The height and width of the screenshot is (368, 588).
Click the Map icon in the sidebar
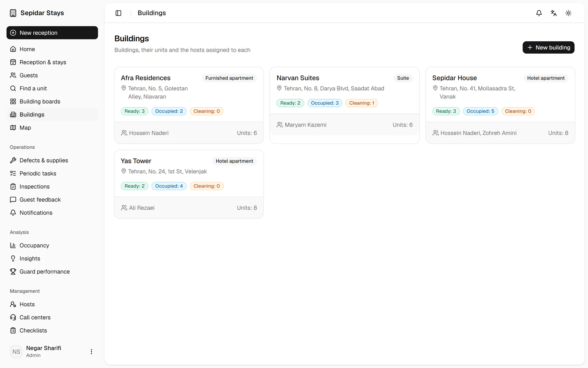click(x=13, y=128)
